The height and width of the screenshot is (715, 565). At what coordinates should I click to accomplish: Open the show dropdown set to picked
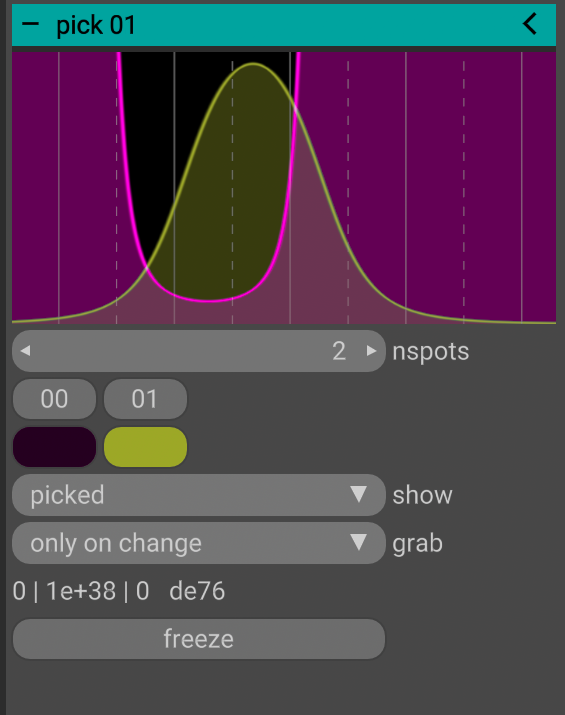coord(198,495)
